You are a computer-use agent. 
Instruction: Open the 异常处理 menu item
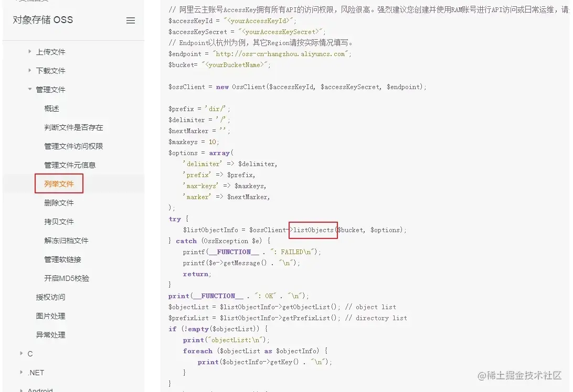50,335
